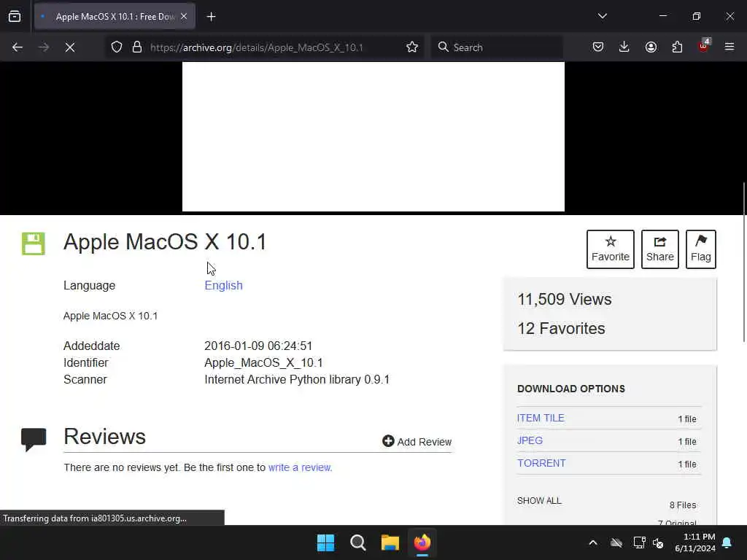Bookmark this page with the star

[x=412, y=47]
